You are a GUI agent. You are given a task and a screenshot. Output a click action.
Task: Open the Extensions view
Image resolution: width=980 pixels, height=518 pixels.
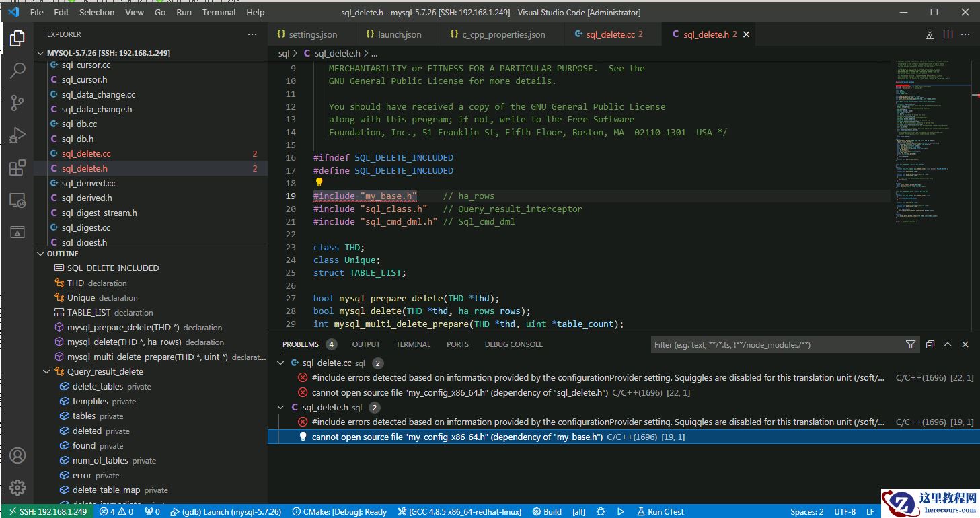tap(17, 168)
